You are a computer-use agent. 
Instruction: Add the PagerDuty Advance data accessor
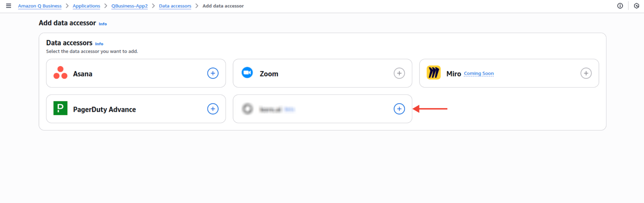pos(213,109)
